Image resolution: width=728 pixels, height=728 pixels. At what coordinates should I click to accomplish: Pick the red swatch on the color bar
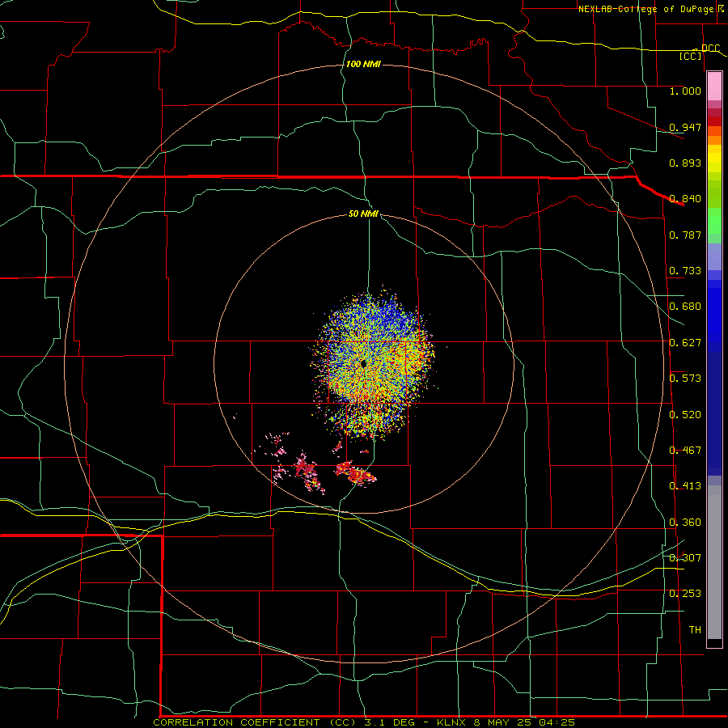tap(714, 121)
